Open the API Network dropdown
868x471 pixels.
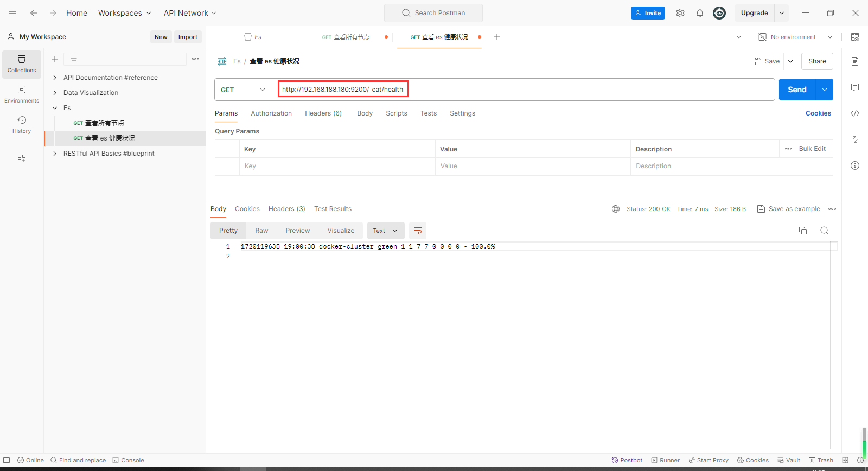[190, 13]
